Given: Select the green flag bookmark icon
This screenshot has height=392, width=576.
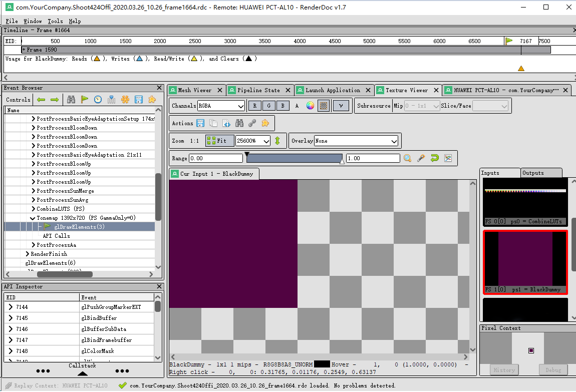Looking at the screenshot, I should point(85,99).
